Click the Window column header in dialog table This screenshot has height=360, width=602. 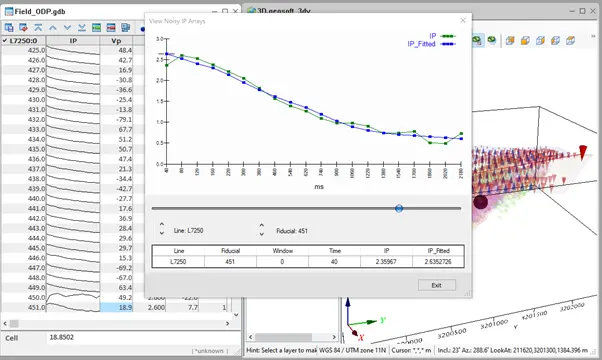[x=283, y=251]
